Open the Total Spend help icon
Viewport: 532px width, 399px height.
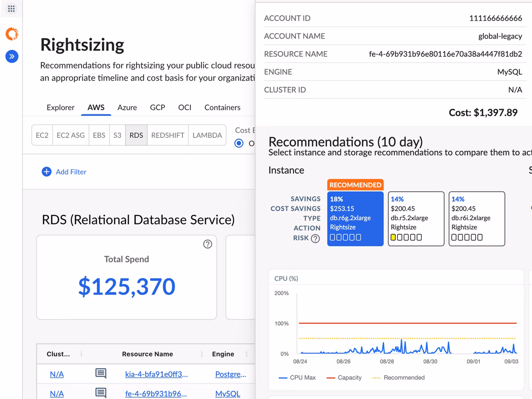point(207,244)
